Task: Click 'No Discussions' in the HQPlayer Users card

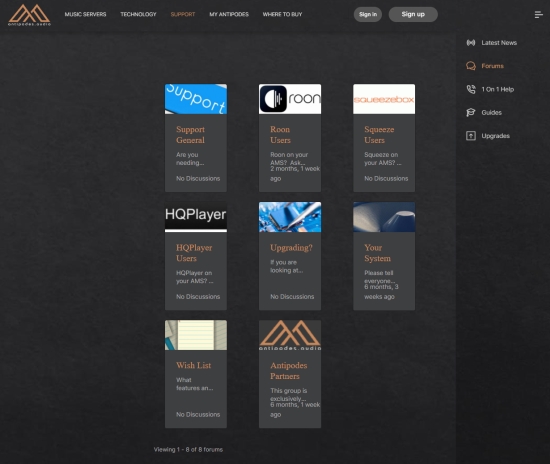Action: [198, 297]
